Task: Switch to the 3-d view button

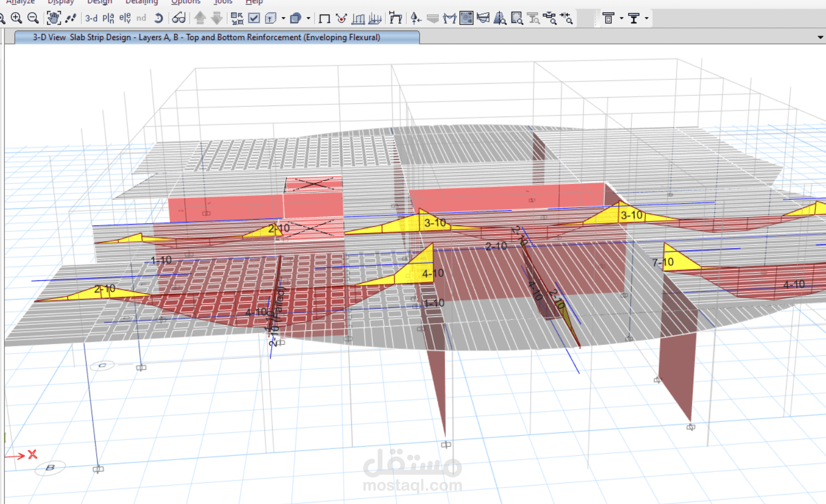Action: pyautogui.click(x=91, y=18)
